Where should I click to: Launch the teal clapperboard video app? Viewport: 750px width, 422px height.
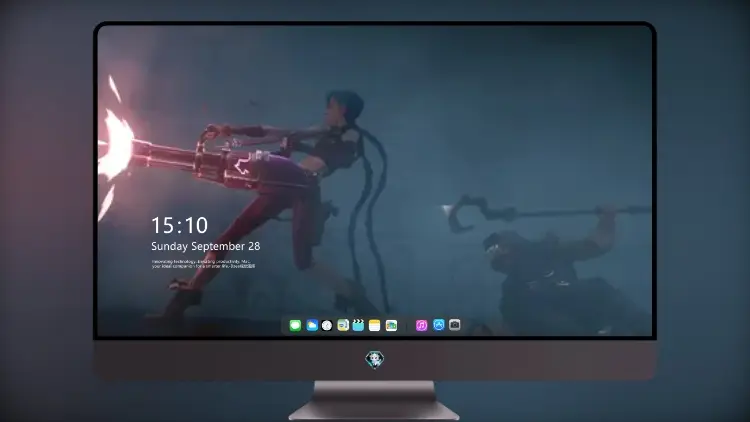click(x=358, y=325)
